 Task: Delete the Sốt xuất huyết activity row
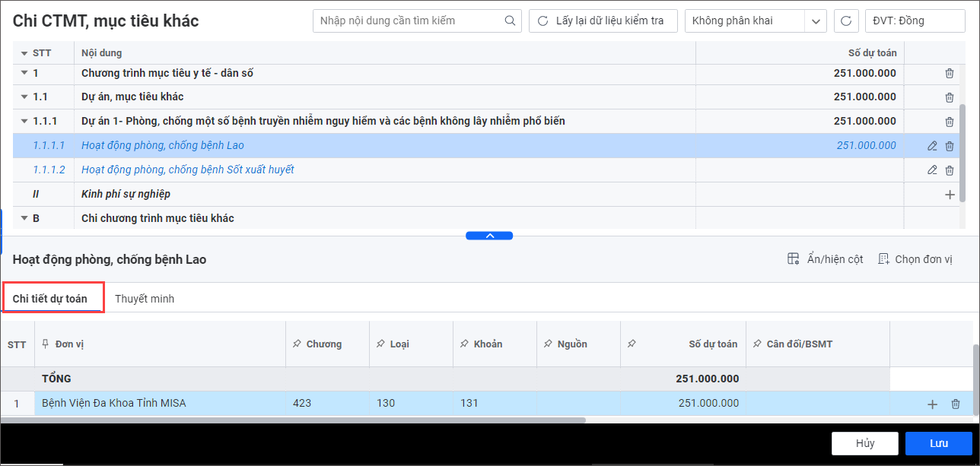(x=949, y=170)
